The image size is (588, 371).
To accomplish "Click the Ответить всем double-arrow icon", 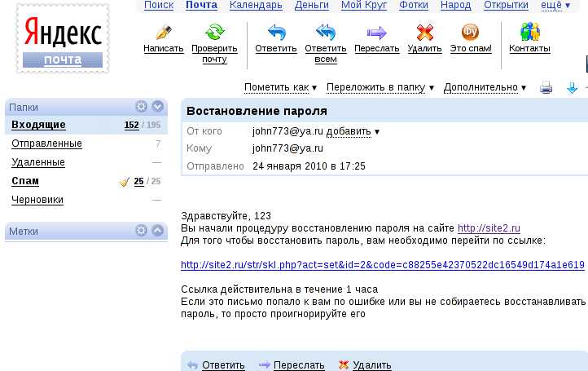I will [326, 33].
